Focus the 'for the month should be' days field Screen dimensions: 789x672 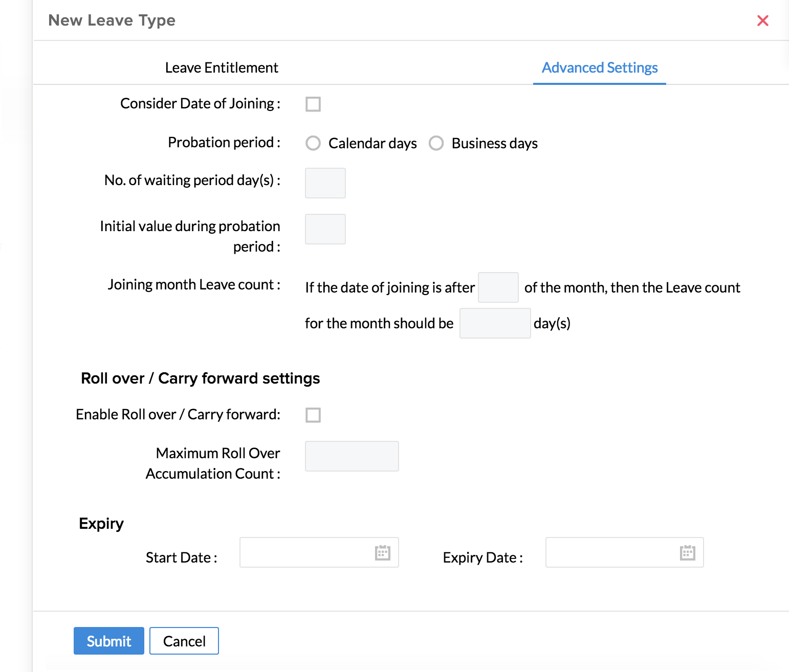tap(495, 323)
